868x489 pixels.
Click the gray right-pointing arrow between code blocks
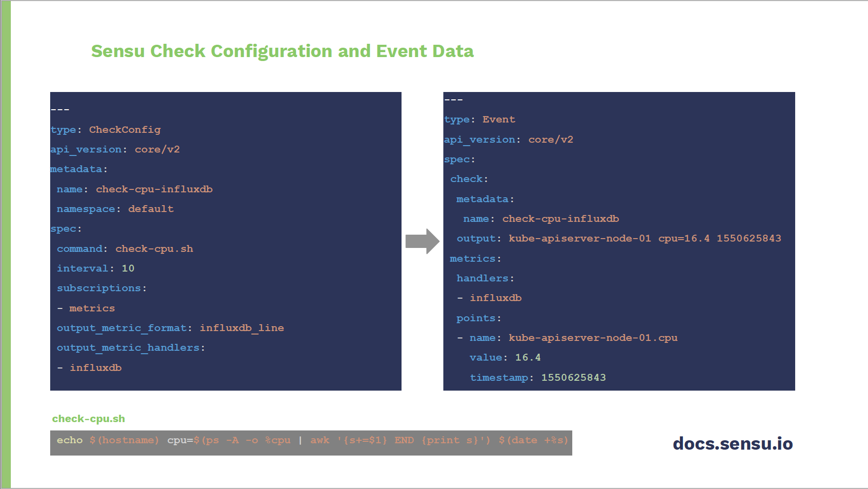tap(422, 241)
